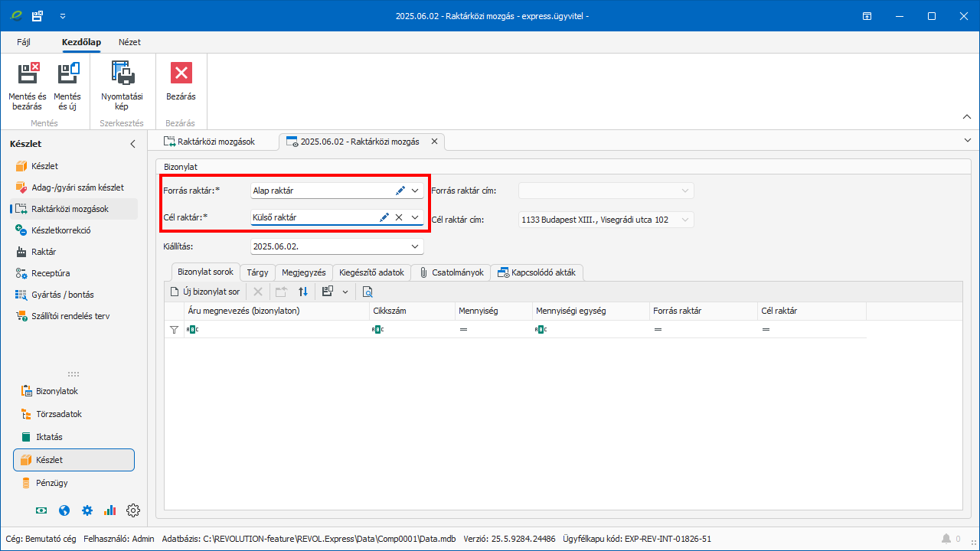Click the blue gear icon in the sidebar footer

coord(87,510)
